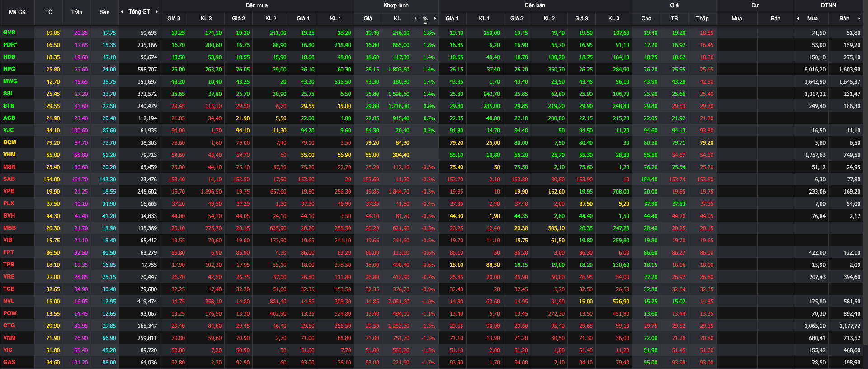
Task: Open the HDB stock symbol
Action: click(9, 57)
